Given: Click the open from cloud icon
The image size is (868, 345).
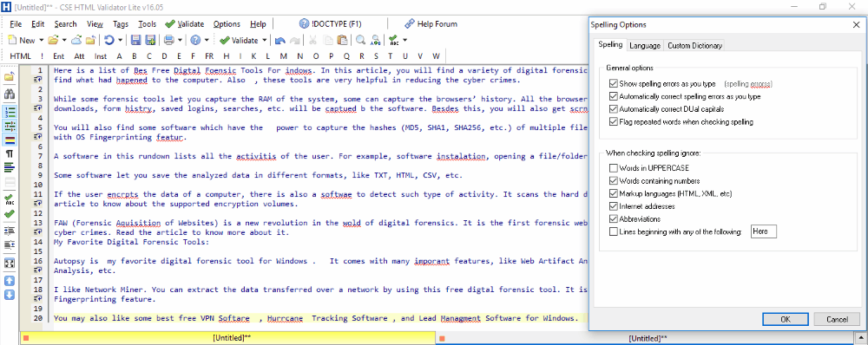Looking at the screenshot, I should (77, 41).
